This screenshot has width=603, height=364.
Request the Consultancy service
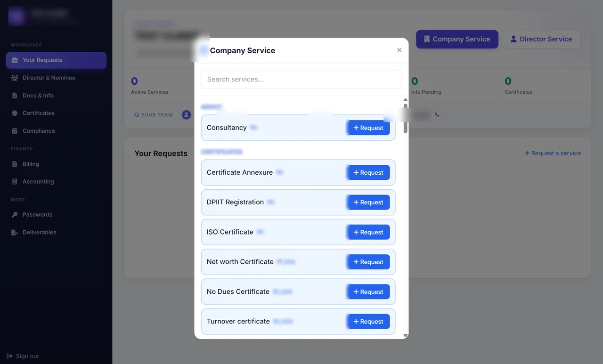click(368, 128)
